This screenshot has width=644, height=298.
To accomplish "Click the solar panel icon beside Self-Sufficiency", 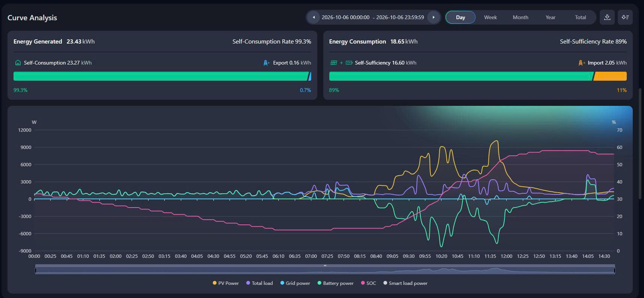I will pyautogui.click(x=333, y=63).
